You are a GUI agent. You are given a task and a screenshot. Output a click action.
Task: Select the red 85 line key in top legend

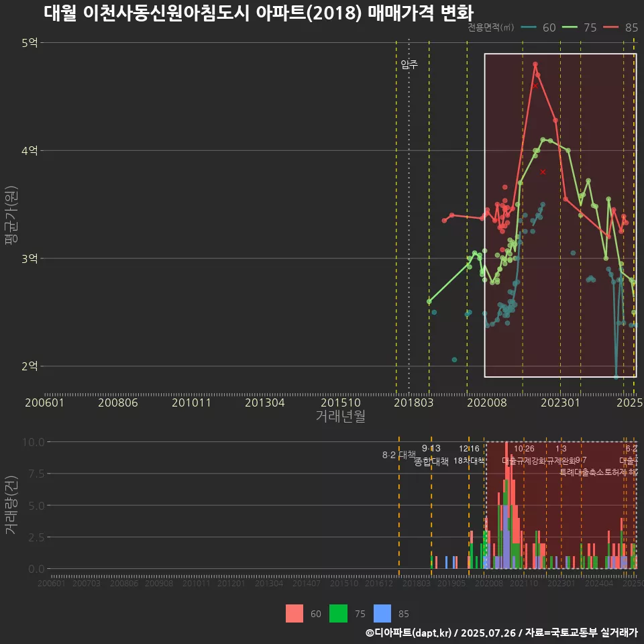[x=610, y=28]
